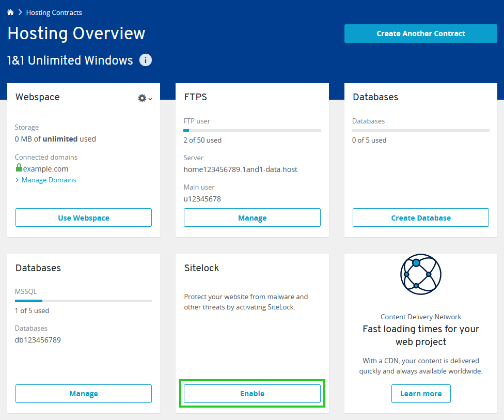Select main user u12345678
The height and width of the screenshot is (420, 504).
[202, 199]
